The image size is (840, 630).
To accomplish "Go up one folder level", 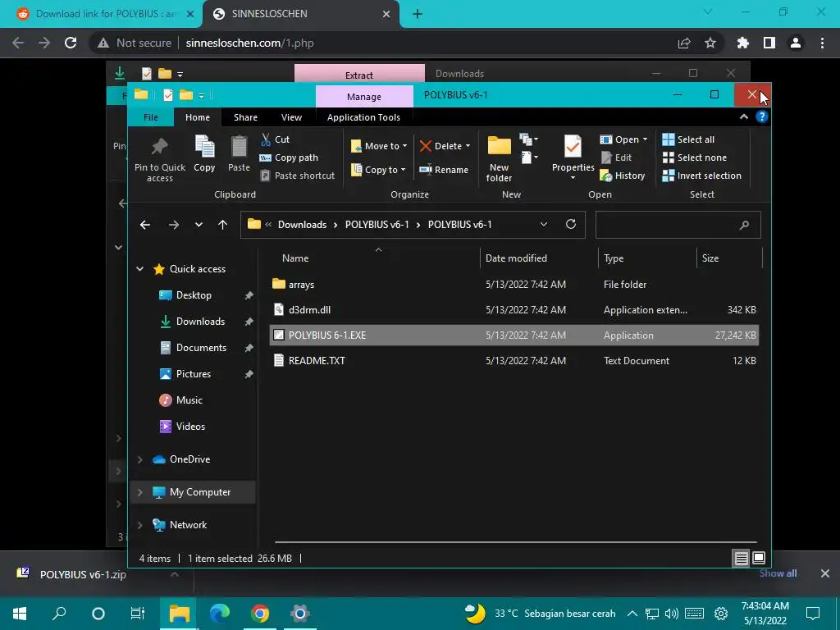I will (222, 225).
